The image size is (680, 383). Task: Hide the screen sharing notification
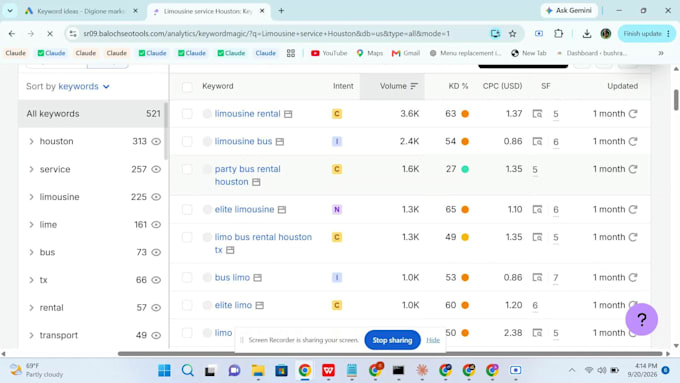(x=433, y=340)
